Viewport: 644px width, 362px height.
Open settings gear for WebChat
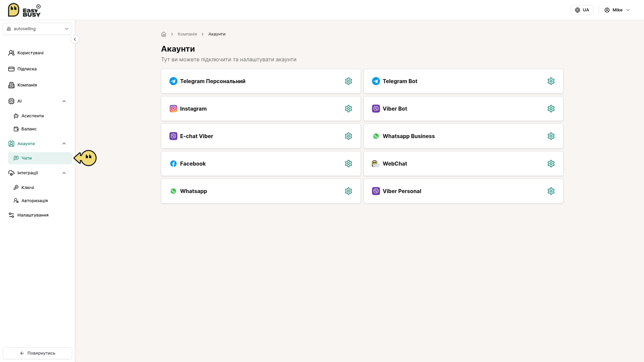pos(551,164)
